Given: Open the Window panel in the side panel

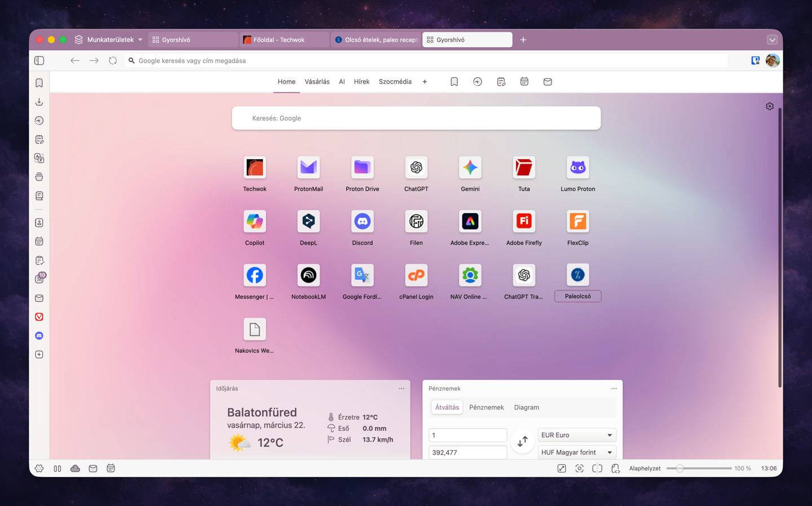Looking at the screenshot, I should (x=39, y=177).
